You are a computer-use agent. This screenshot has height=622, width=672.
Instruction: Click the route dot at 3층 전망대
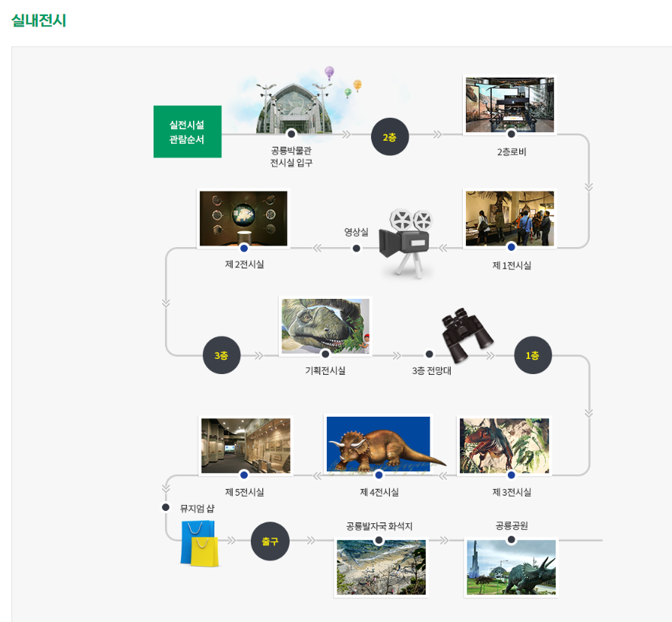pyautogui.click(x=429, y=354)
